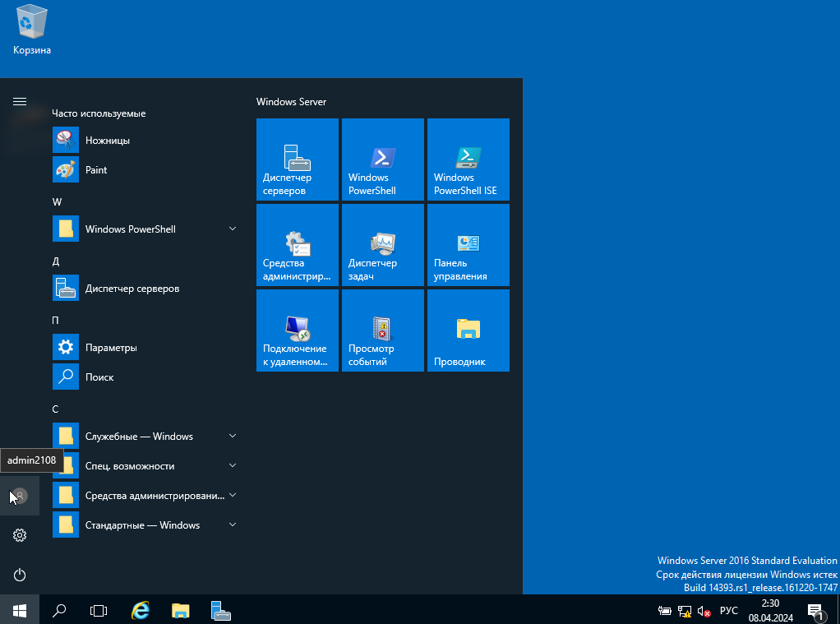Launch Paint from frequently used list

146,169
